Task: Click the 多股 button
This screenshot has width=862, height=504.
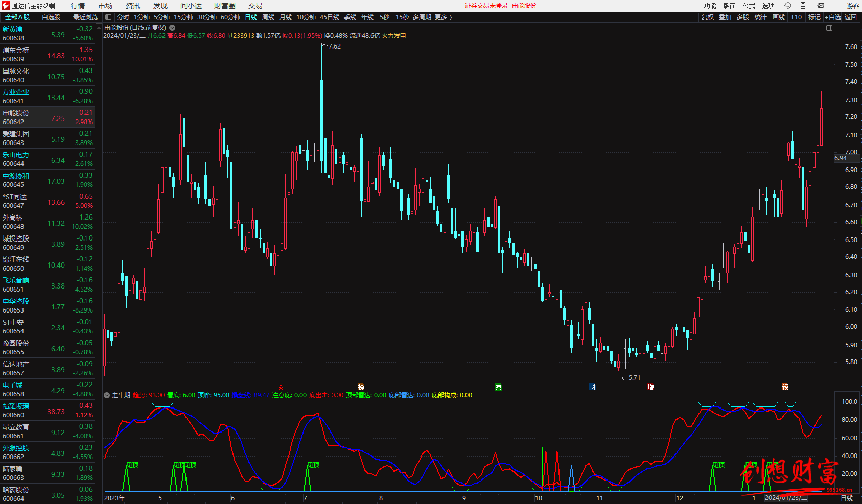Action: click(743, 17)
